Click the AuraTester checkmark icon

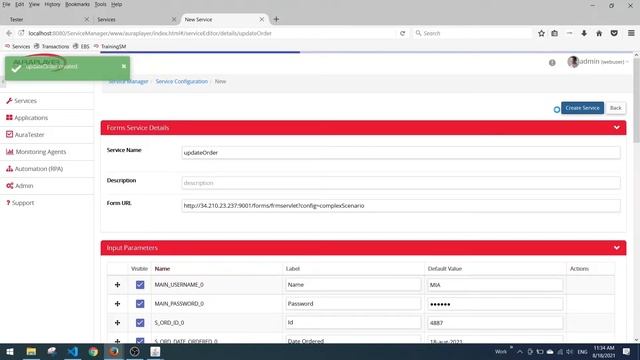tap(9, 134)
